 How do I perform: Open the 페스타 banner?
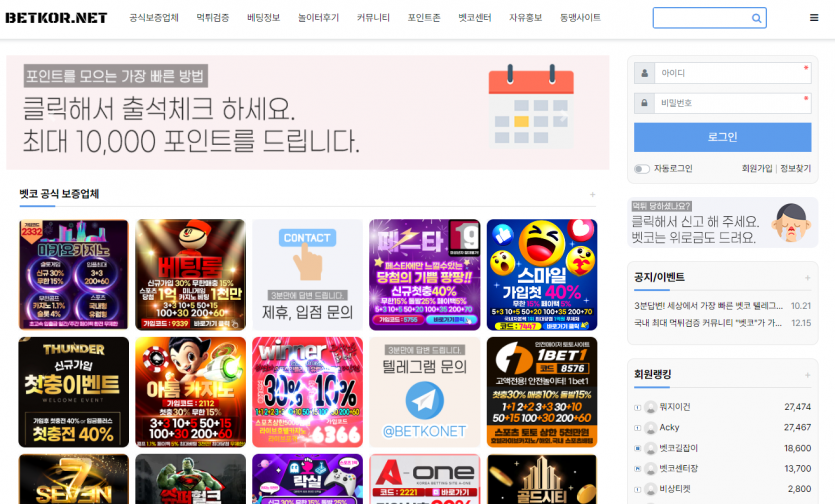(424, 274)
